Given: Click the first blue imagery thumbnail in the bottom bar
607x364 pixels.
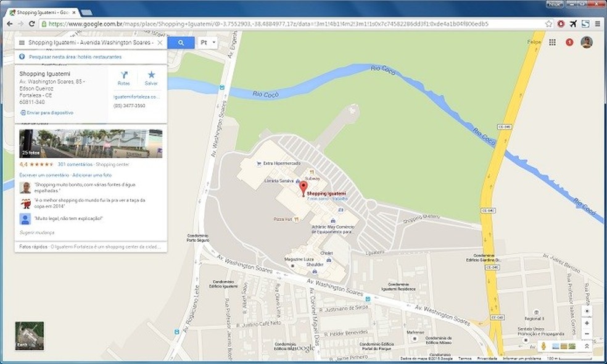Looking at the screenshot, I should [x=555, y=346].
